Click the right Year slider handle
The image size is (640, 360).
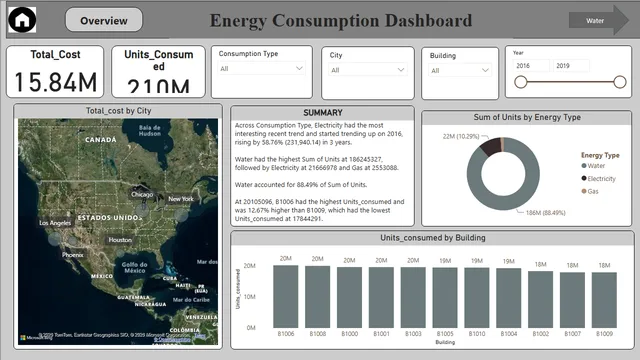pyautogui.click(x=620, y=82)
